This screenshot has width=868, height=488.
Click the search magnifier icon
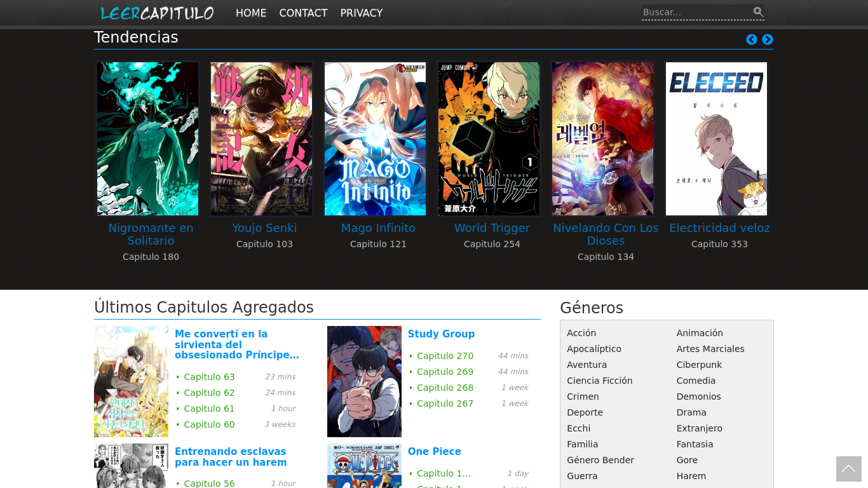758,12
